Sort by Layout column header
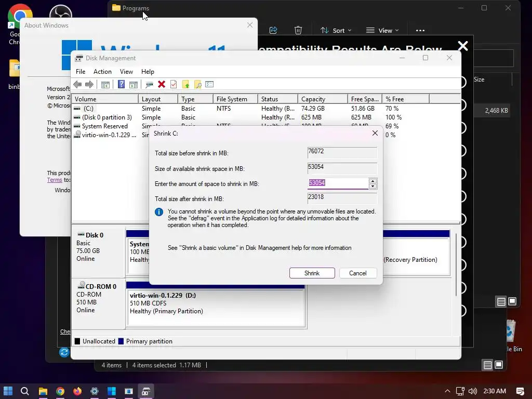 (158, 99)
